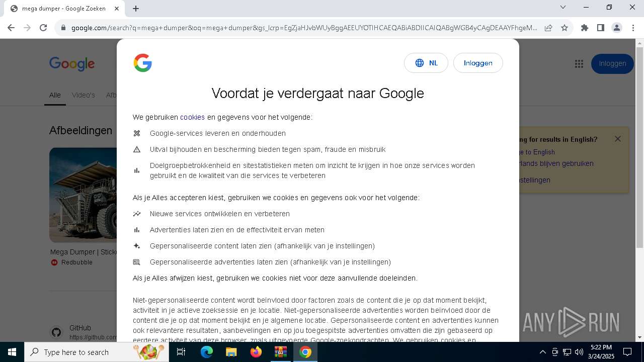Share this page icon in address bar
The height and width of the screenshot is (362, 644).
tap(548, 28)
